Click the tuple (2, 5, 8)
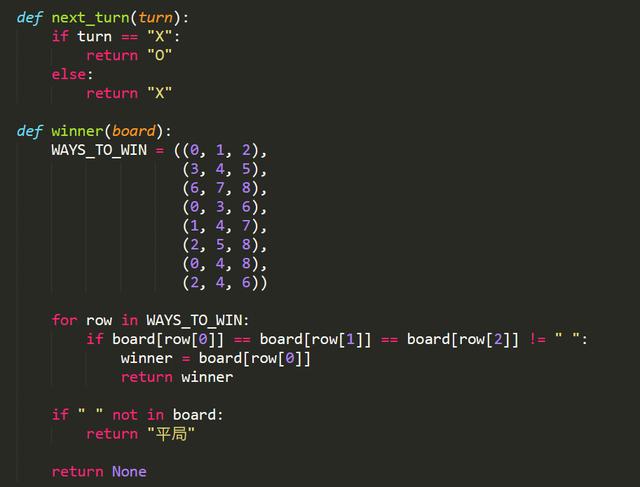Screen dimensions: 640x487 220,245
